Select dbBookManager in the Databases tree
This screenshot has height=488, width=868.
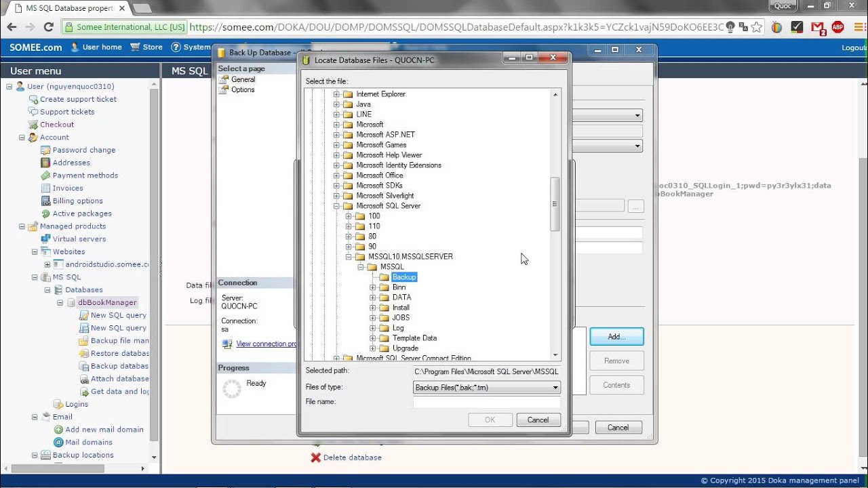tap(107, 302)
